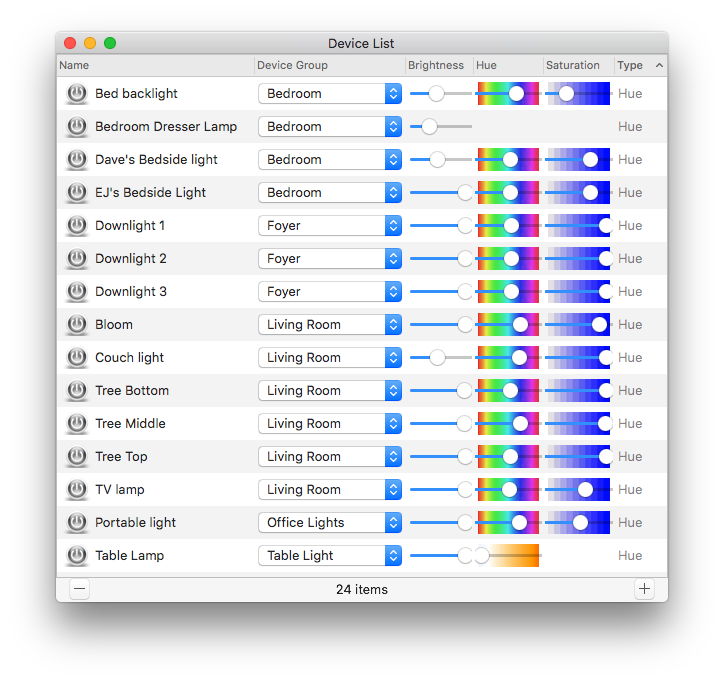Sort by the Device Group column header

330,65
